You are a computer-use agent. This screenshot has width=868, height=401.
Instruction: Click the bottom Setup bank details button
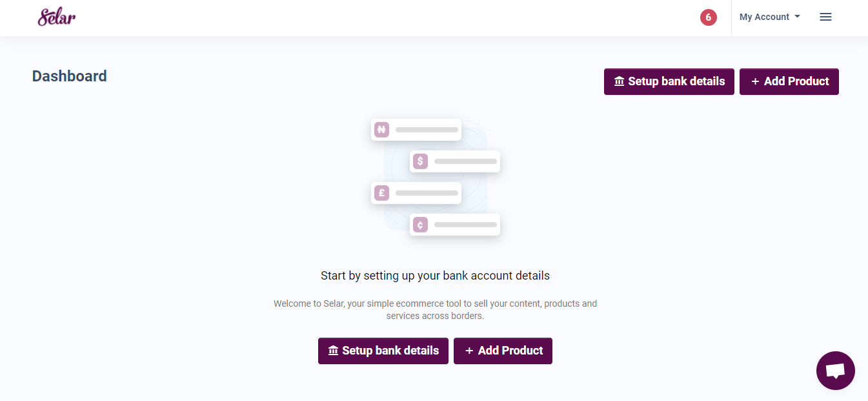pyautogui.click(x=383, y=351)
